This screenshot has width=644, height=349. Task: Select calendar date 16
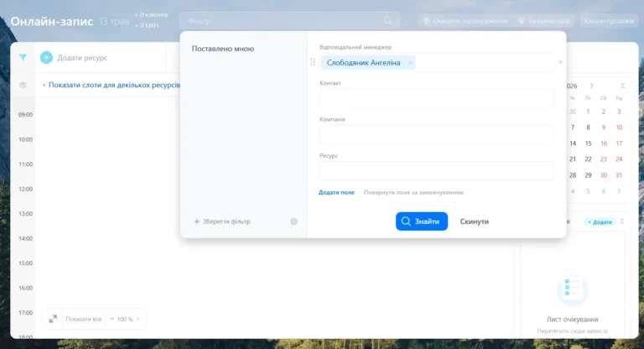click(x=604, y=143)
